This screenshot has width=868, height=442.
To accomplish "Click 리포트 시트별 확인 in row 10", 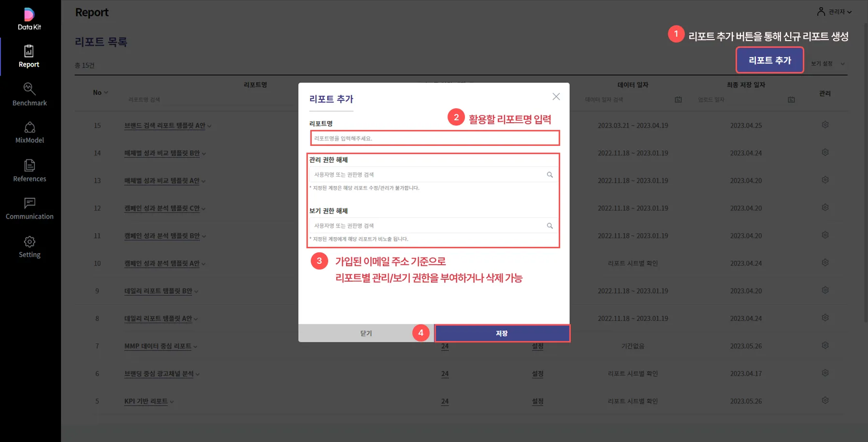I will (x=633, y=263).
